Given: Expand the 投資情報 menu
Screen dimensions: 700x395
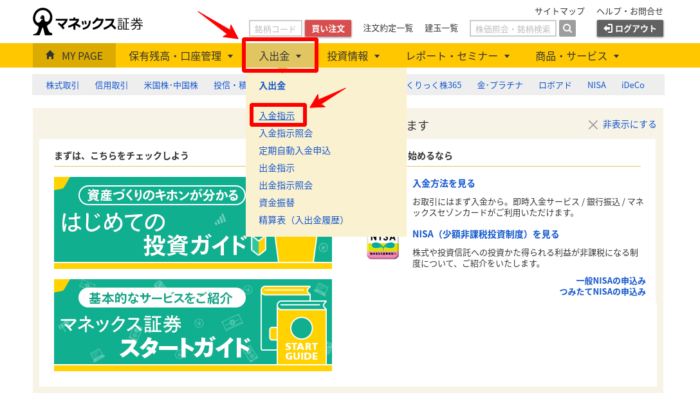Looking at the screenshot, I should 353,56.
